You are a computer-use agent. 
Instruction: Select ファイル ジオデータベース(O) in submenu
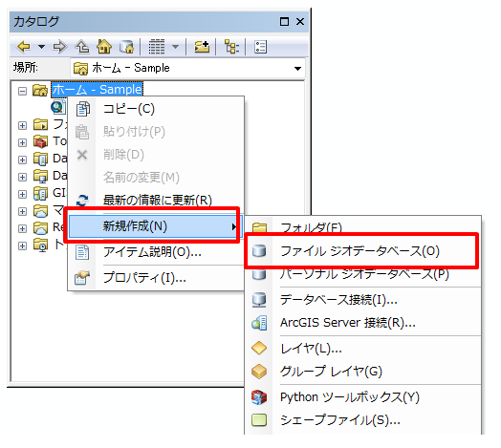tap(363, 251)
